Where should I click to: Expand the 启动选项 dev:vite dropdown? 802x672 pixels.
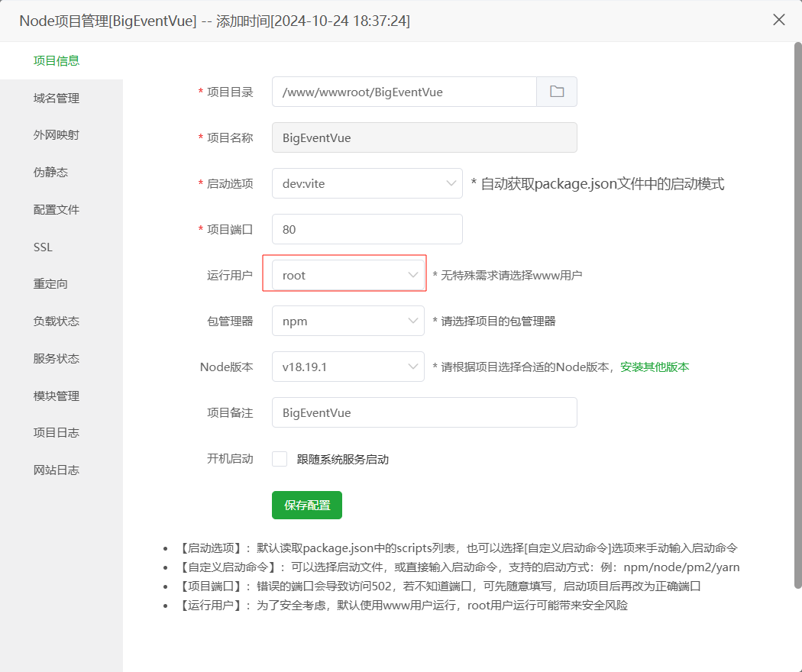click(x=367, y=183)
